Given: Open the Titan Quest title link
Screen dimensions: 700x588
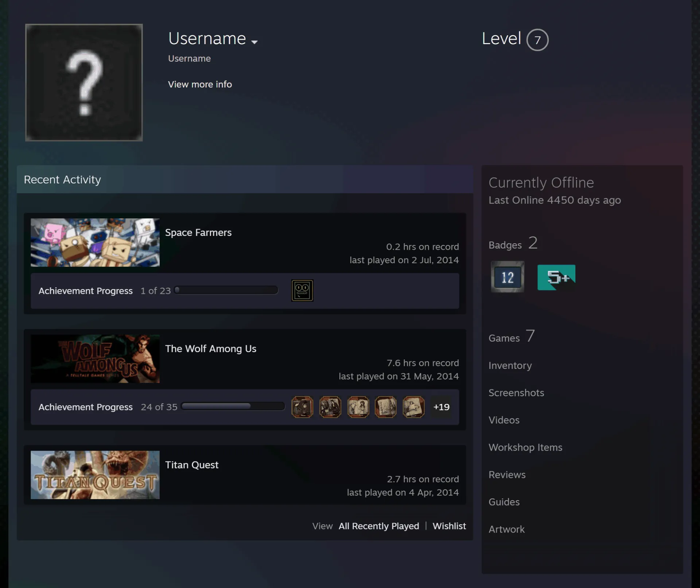Looking at the screenshot, I should pyautogui.click(x=192, y=465).
